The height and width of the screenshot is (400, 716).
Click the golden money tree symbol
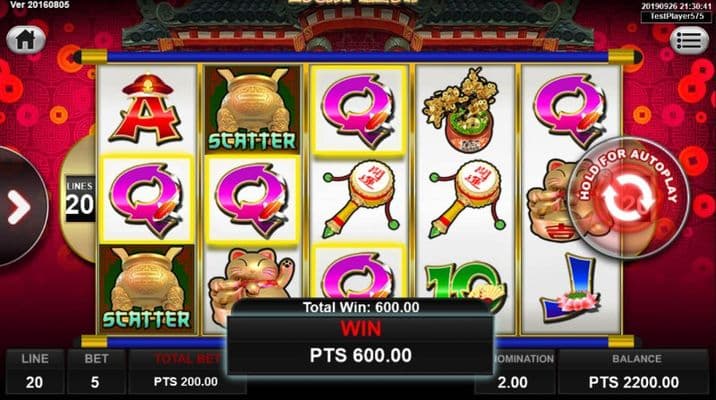tap(463, 110)
